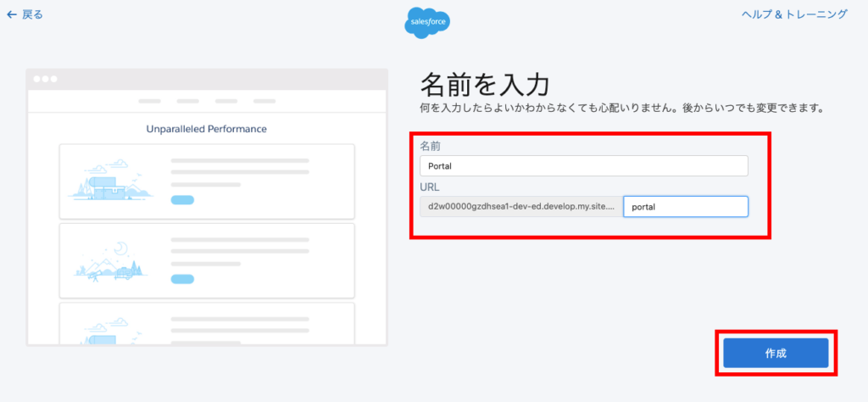Click the illustration in third preview card
This screenshot has height=402, width=868.
[x=110, y=332]
